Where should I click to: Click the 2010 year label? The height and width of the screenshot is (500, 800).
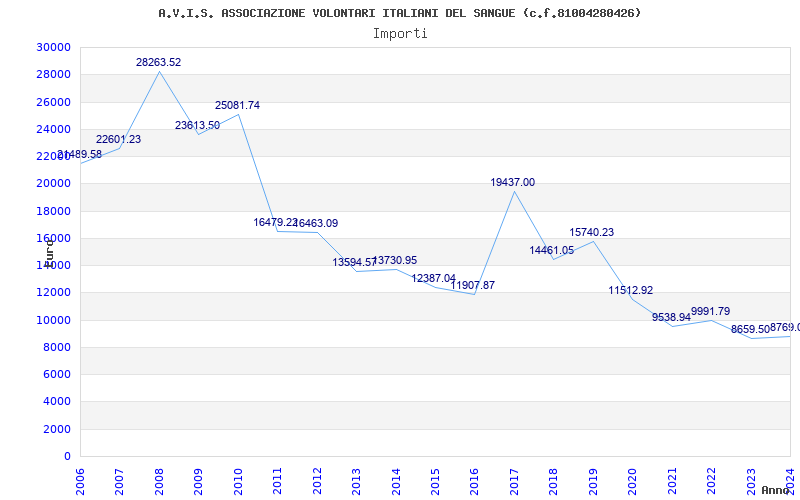[x=238, y=481]
